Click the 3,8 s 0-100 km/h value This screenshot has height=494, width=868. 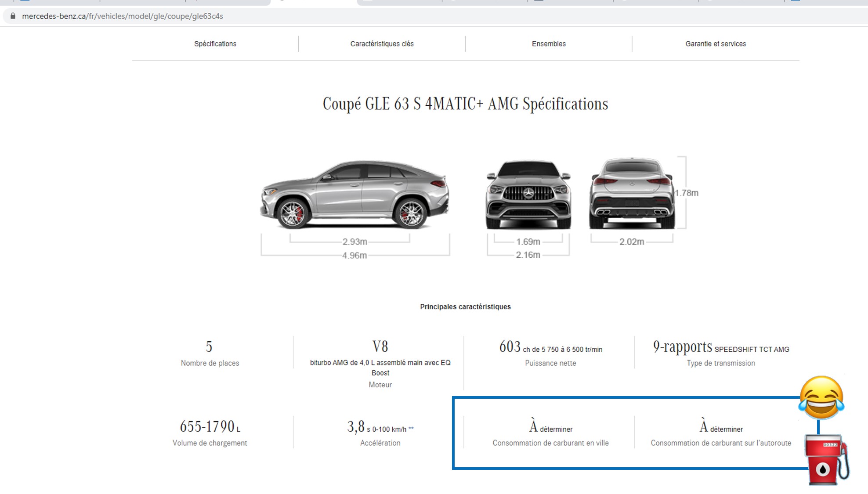coord(377,427)
